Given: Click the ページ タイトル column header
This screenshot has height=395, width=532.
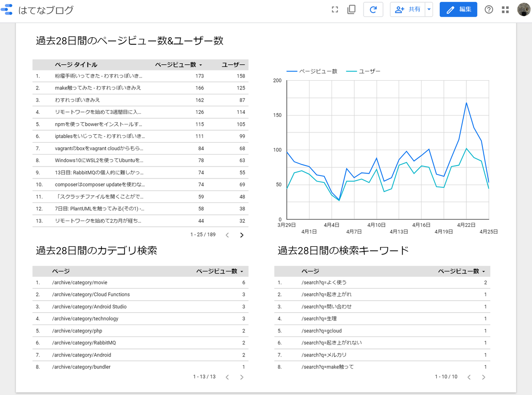Looking at the screenshot, I should 76,65.
